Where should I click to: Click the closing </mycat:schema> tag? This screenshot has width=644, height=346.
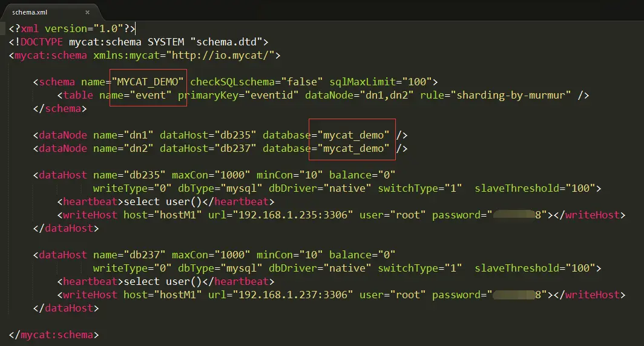(x=54, y=335)
